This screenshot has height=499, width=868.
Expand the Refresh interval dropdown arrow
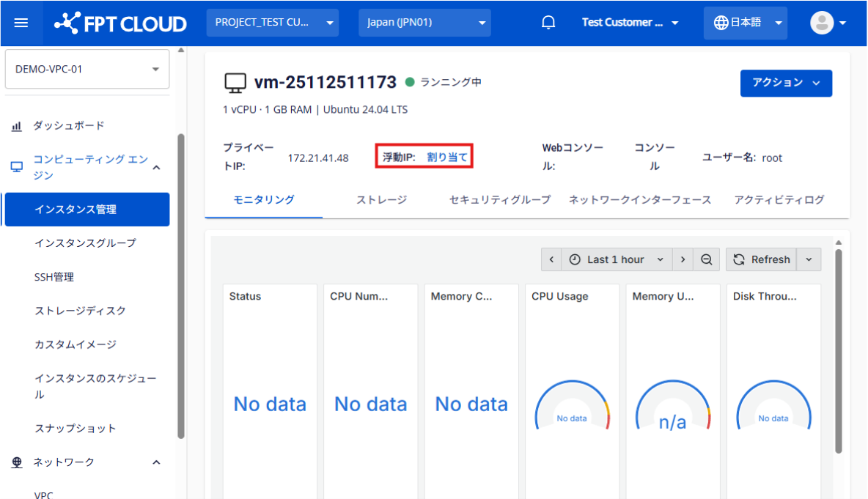coord(809,259)
